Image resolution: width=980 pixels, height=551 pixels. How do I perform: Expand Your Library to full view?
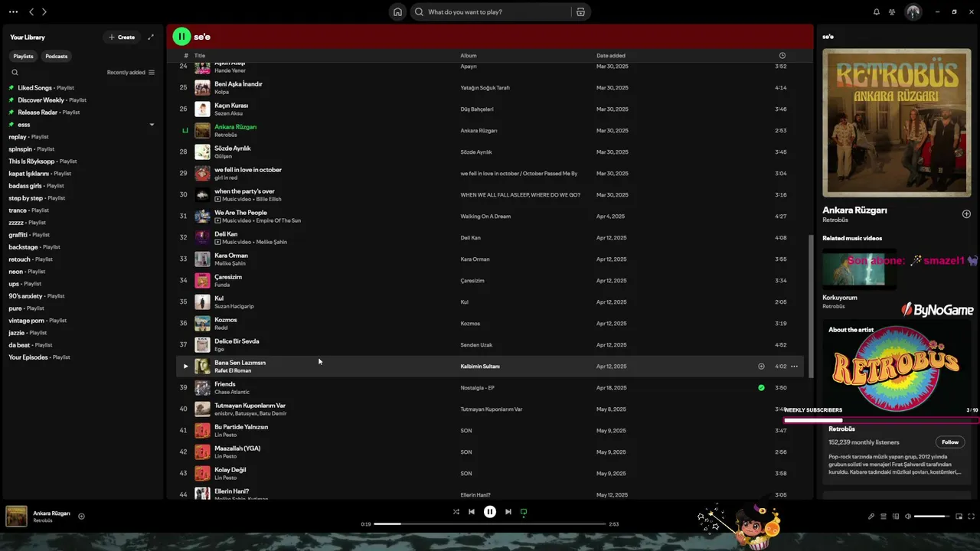(151, 37)
